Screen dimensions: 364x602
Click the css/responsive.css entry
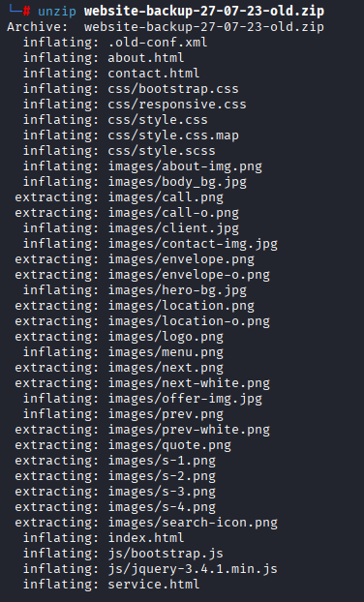(177, 105)
